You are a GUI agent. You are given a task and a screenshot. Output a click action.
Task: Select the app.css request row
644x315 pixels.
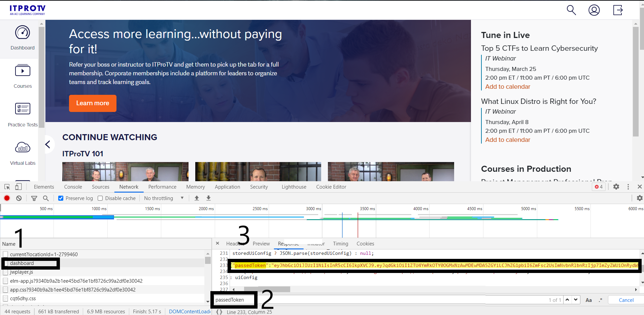(x=102, y=289)
